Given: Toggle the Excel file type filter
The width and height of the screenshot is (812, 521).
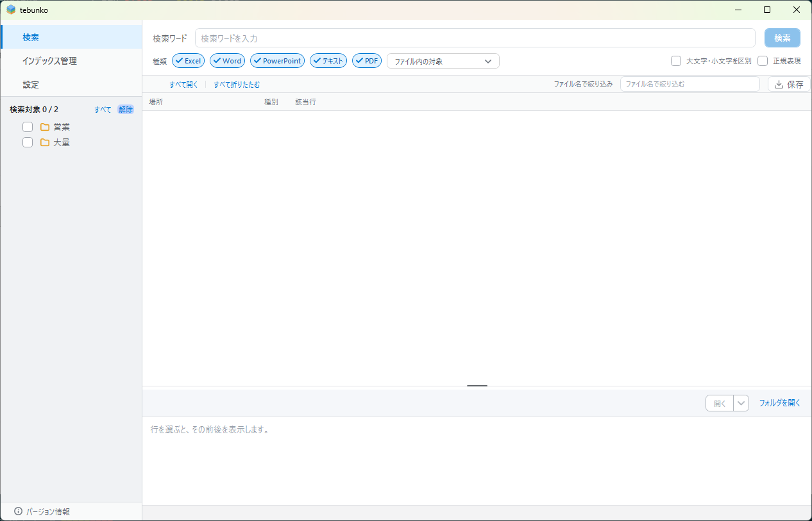Looking at the screenshot, I should pos(188,61).
